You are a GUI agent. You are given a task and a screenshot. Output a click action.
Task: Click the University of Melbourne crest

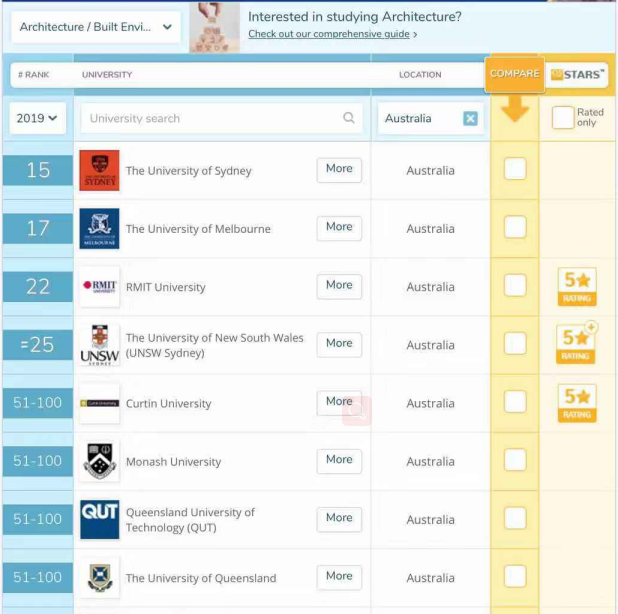point(99,228)
